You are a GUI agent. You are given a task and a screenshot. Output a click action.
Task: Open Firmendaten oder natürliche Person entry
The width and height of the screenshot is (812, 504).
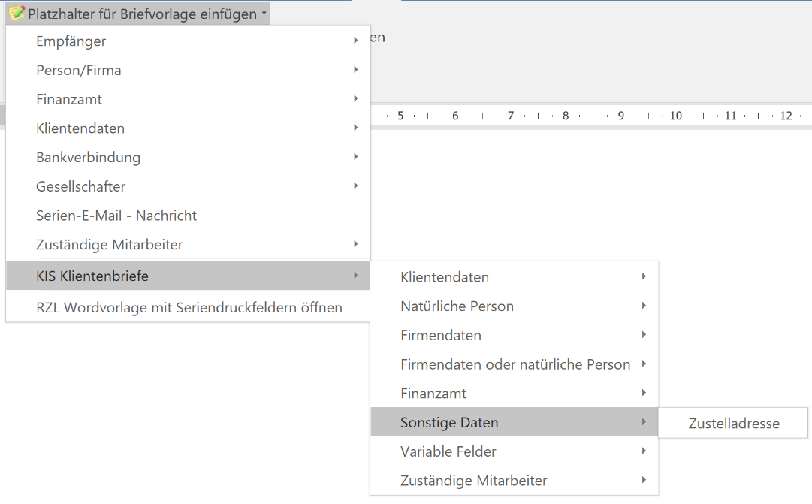(515, 364)
